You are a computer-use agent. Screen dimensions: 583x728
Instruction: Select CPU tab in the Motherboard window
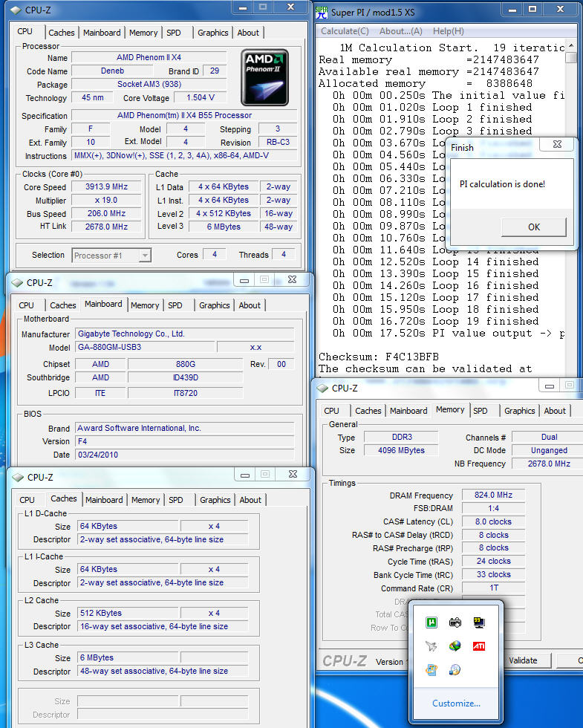[27, 305]
